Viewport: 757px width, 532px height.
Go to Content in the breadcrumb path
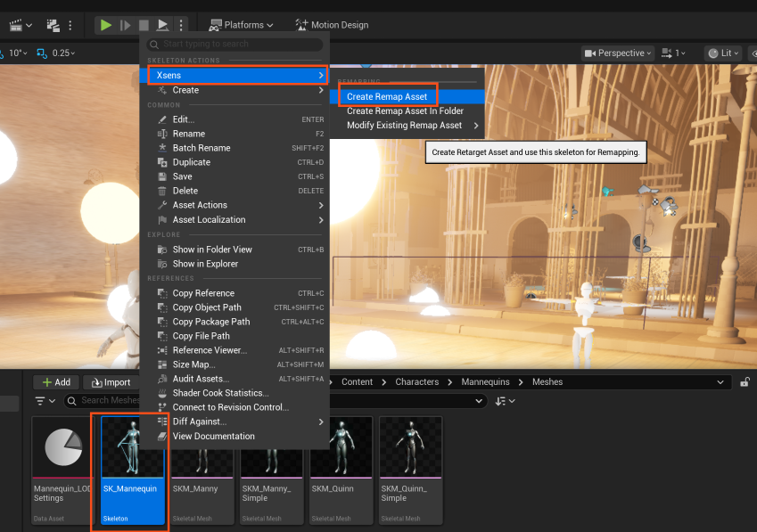357,382
